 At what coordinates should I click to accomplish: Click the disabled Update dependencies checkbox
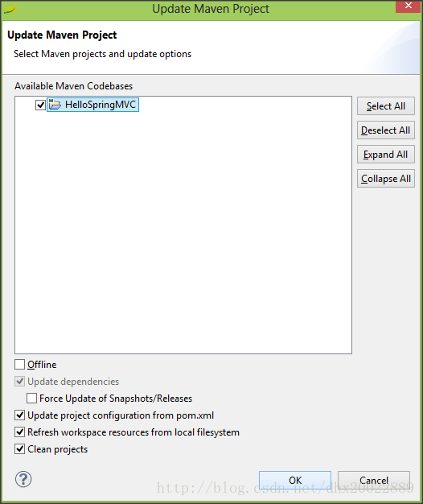click(19, 382)
